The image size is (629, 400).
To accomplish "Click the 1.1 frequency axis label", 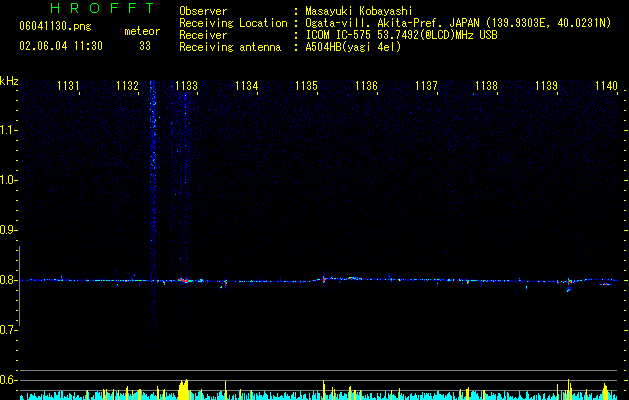I will [8, 130].
